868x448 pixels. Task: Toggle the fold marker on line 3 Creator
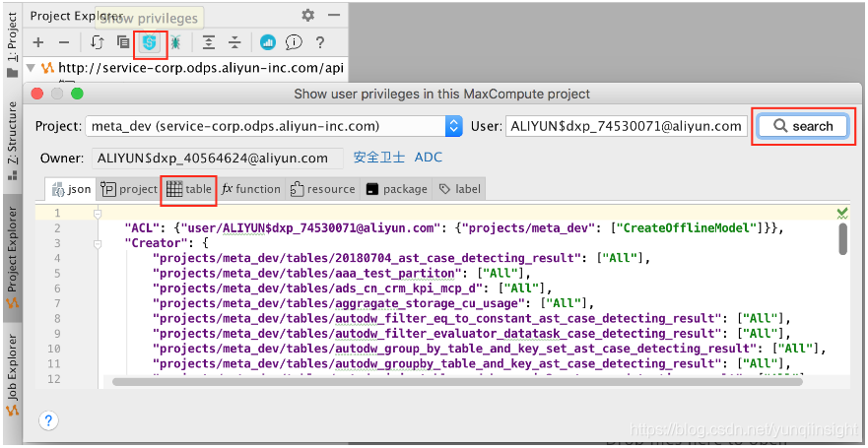(x=98, y=243)
